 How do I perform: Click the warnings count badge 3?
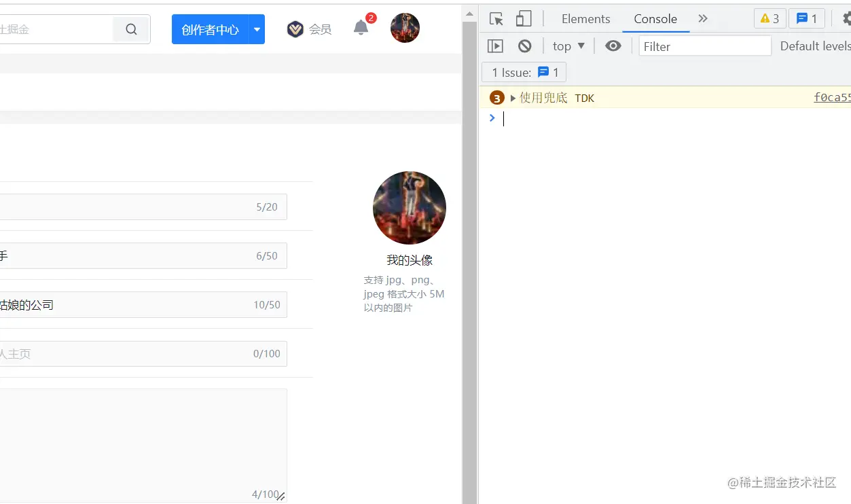coord(769,19)
